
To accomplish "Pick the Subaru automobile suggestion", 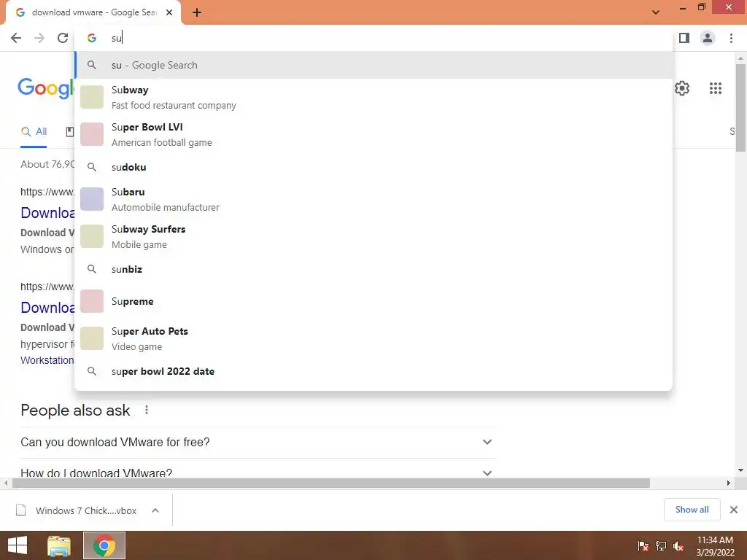I will [374, 199].
